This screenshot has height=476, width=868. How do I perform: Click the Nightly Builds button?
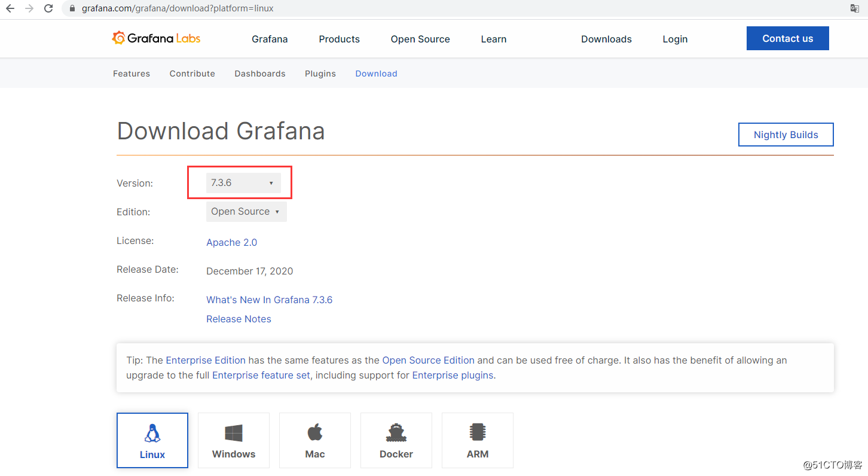[786, 135]
